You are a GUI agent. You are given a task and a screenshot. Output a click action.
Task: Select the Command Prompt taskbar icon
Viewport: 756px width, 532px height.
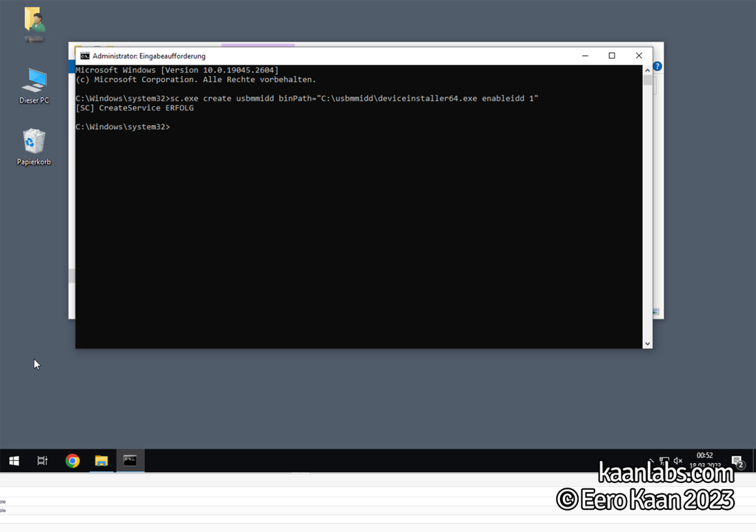130,461
